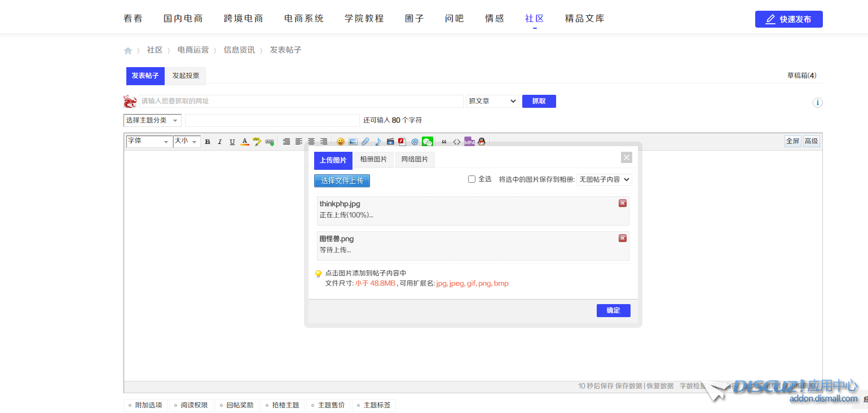Open 学院教程 in top navigation
Viewport: 868px width, 413px height.
coord(364,19)
